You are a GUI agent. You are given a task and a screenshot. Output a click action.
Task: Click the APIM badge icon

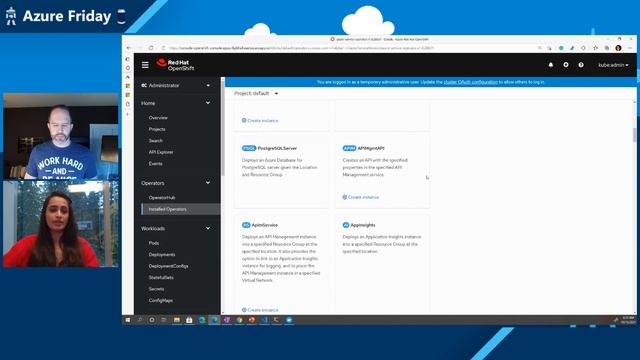point(349,148)
